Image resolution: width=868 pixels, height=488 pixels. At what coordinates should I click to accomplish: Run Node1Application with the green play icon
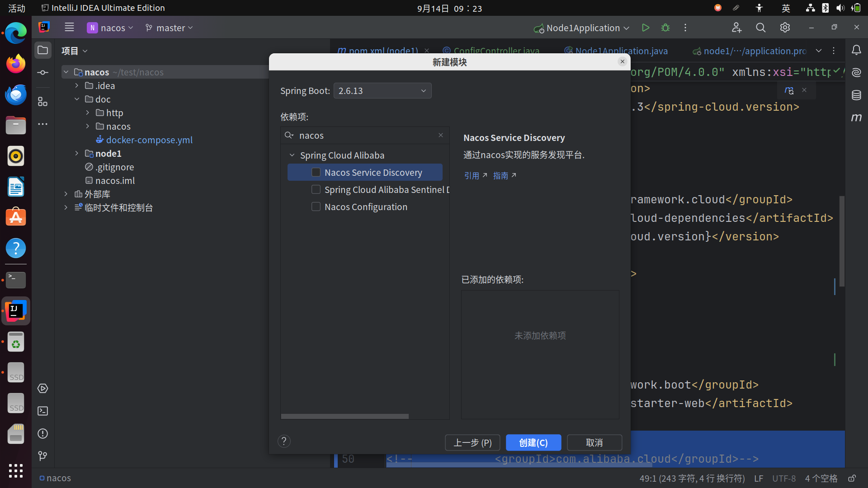point(646,28)
